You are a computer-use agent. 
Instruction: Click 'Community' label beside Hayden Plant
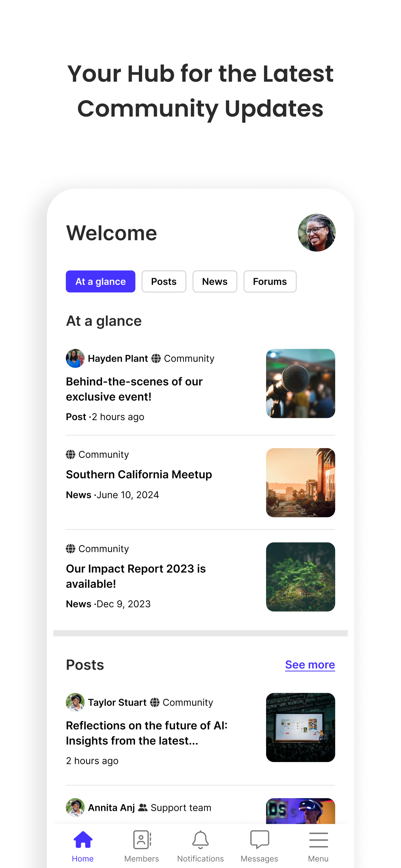(189, 358)
